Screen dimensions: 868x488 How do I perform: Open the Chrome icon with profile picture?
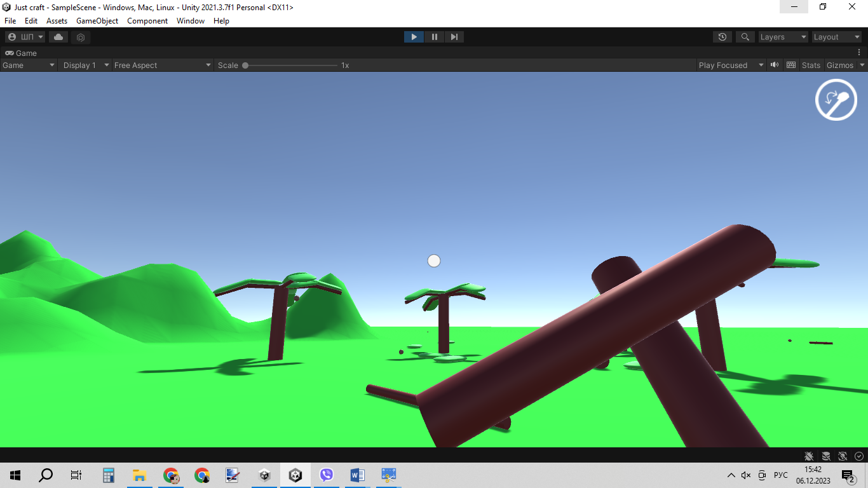(171, 475)
